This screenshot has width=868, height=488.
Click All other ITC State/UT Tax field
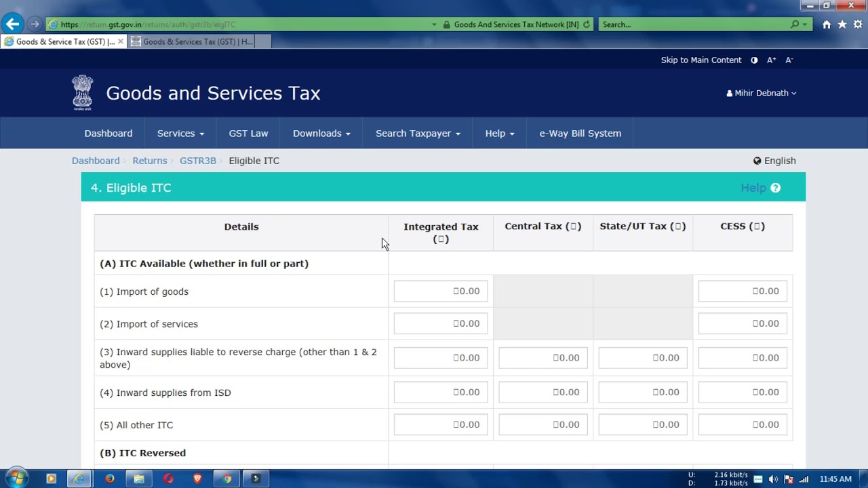click(643, 425)
